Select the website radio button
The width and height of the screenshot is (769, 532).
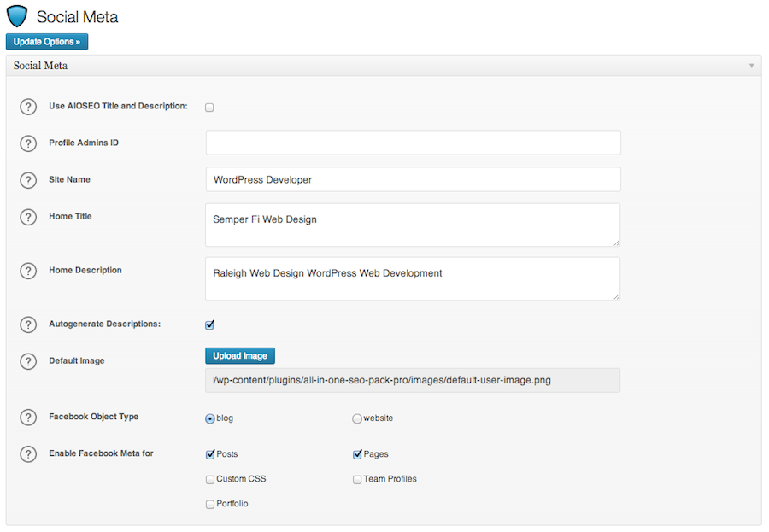[x=357, y=418]
